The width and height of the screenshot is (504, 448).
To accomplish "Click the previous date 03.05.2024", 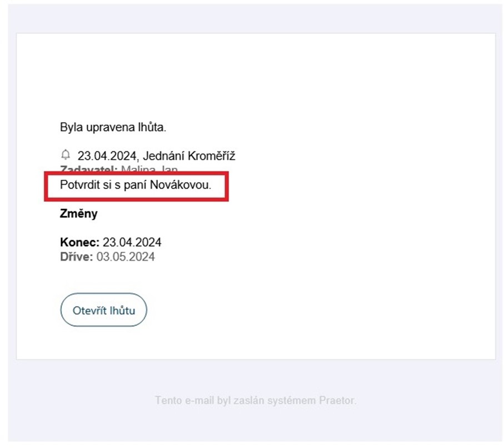I will click(x=126, y=257).
